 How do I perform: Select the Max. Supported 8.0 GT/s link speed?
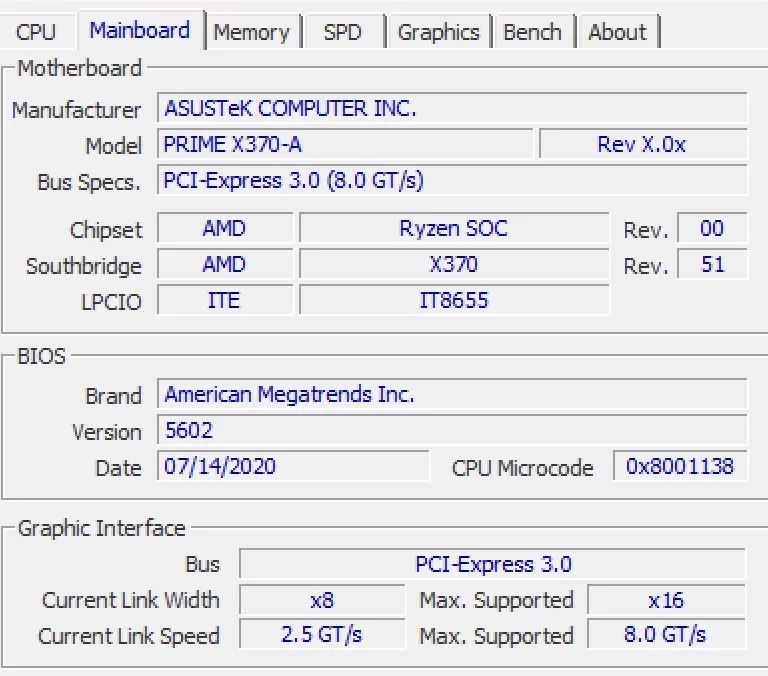click(x=666, y=635)
